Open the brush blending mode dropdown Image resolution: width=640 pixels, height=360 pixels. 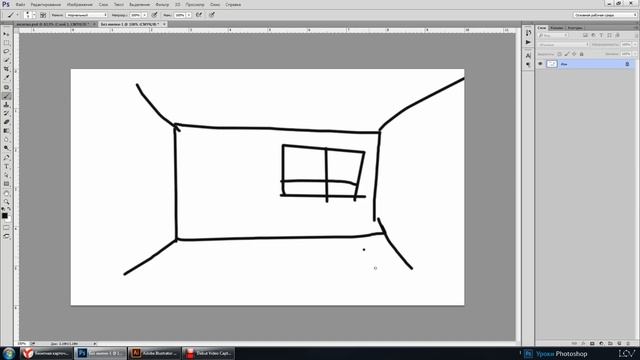87,15
